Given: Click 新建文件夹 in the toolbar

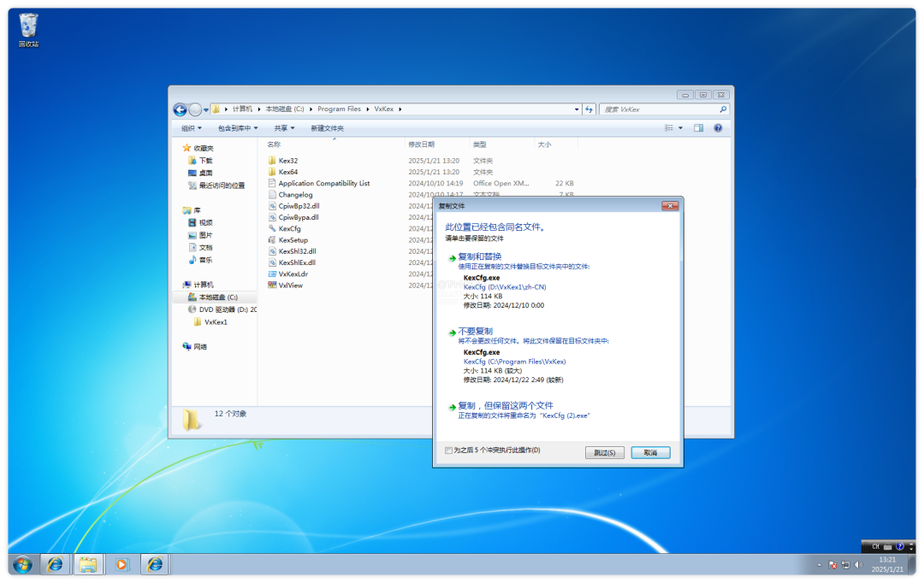Looking at the screenshot, I should [x=327, y=128].
